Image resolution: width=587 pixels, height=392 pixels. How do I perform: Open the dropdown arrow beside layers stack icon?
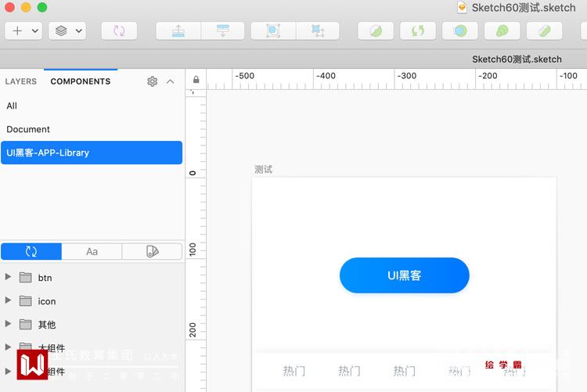(78, 31)
